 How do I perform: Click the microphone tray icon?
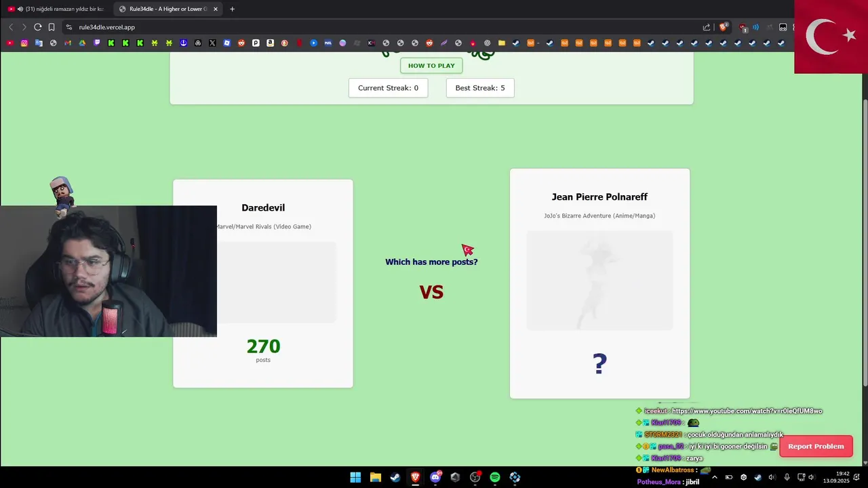coord(787,477)
